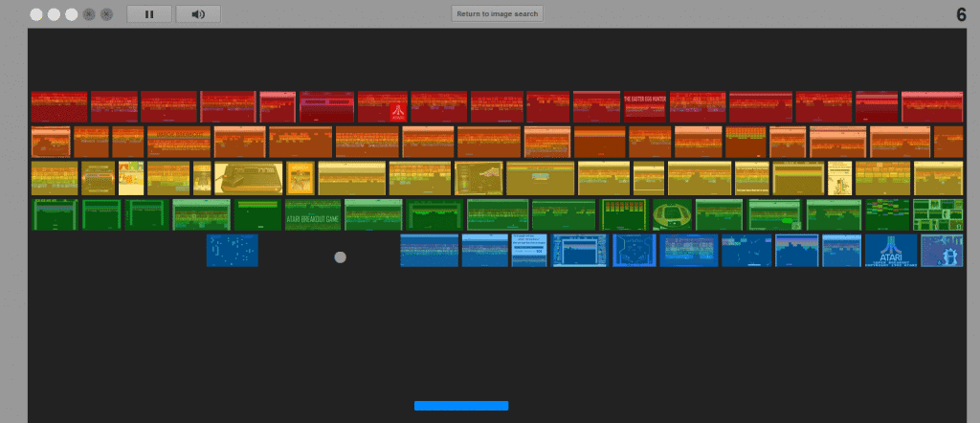The image size is (980, 423).
Task: Click leftmost green brick in fourth row
Action: (x=55, y=215)
